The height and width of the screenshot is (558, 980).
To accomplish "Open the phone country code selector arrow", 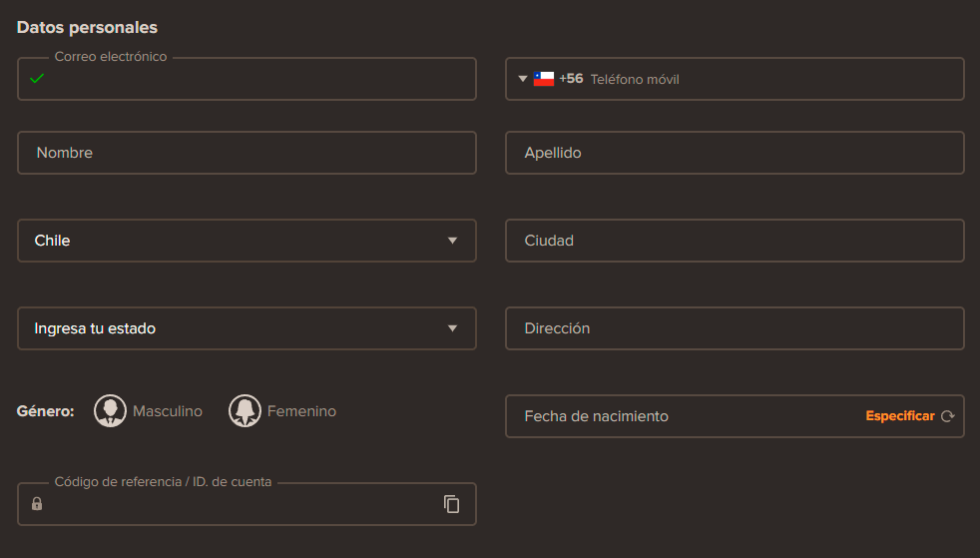I will (523, 79).
